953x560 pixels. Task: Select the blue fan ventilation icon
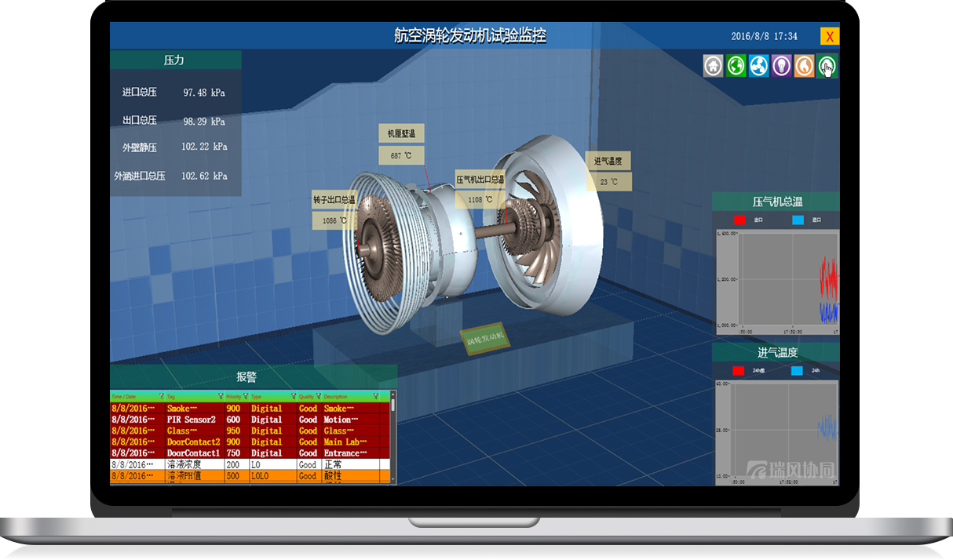pos(758,66)
